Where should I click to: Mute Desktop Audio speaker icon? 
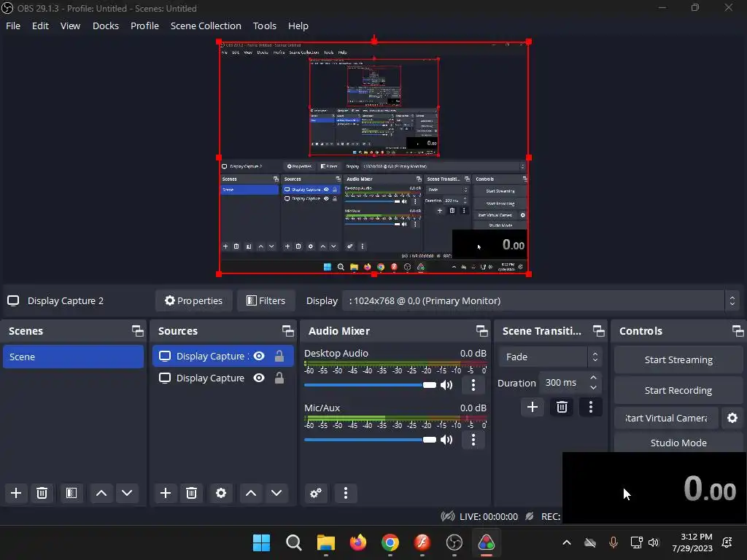tap(446, 385)
